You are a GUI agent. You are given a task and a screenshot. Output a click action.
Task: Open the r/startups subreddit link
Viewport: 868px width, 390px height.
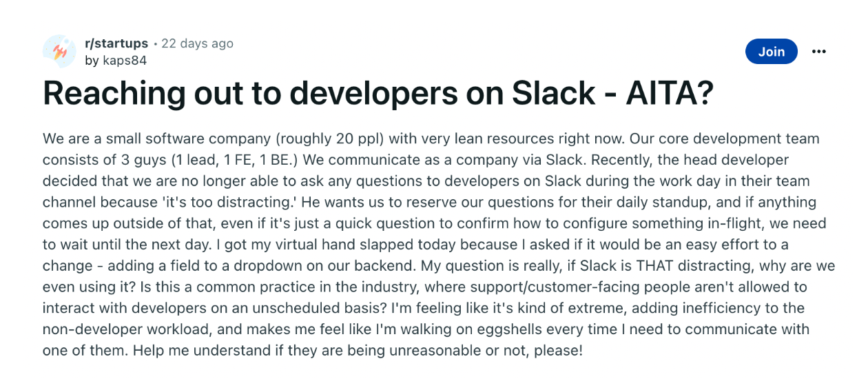click(116, 43)
